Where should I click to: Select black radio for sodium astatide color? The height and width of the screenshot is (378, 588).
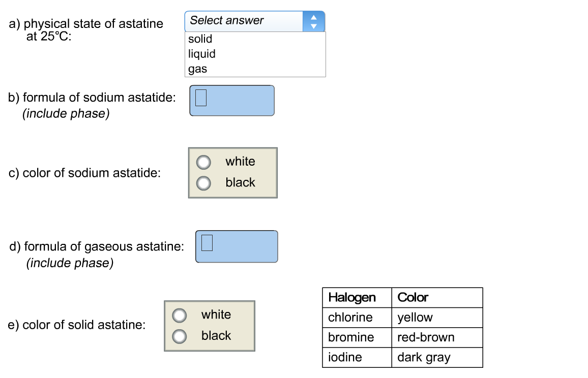(204, 183)
